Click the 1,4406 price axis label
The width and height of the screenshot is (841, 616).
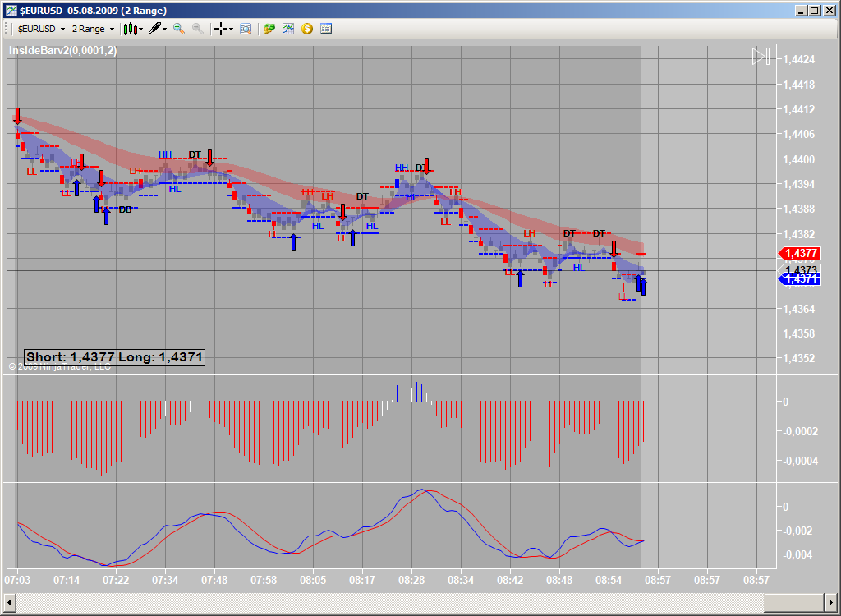(x=799, y=134)
